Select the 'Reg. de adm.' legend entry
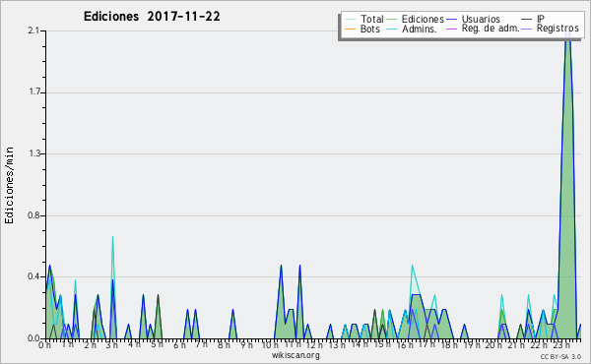This screenshot has height=364, width=591. [491, 29]
